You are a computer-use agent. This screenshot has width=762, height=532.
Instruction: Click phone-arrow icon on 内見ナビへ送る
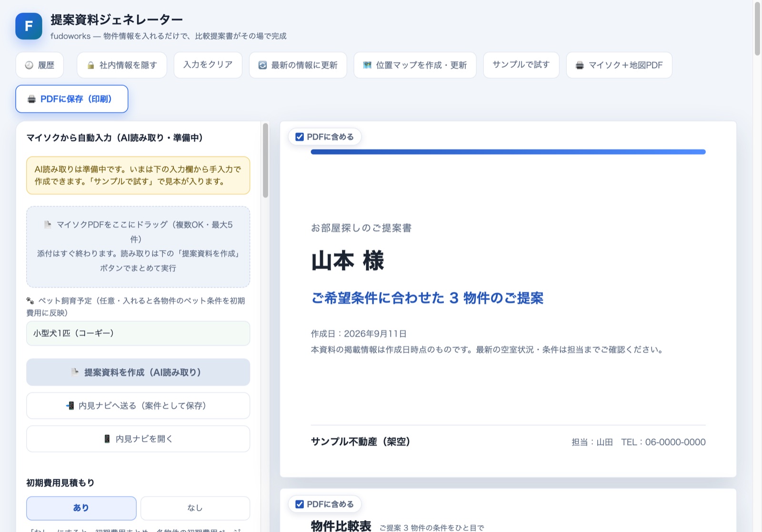click(70, 406)
